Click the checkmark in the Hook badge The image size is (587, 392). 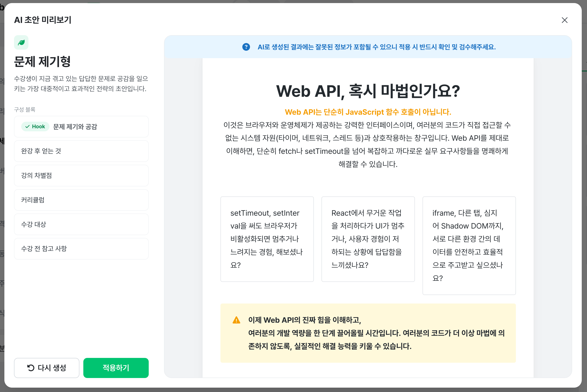(x=28, y=127)
